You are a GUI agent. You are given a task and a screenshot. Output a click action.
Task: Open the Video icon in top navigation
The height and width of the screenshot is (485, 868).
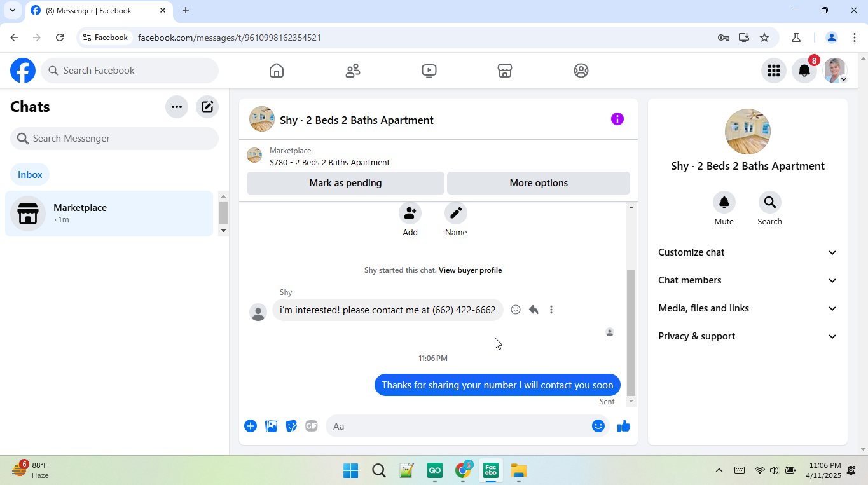point(429,71)
